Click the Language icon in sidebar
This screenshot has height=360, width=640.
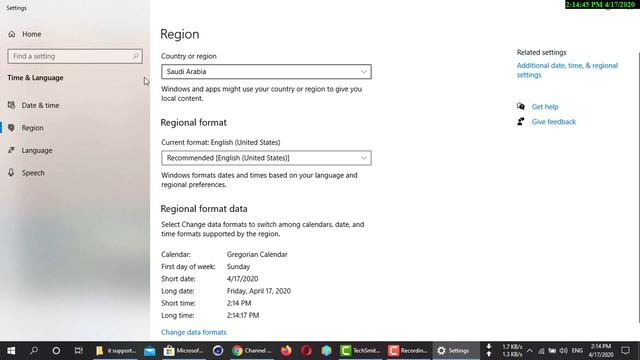pyautogui.click(x=11, y=150)
